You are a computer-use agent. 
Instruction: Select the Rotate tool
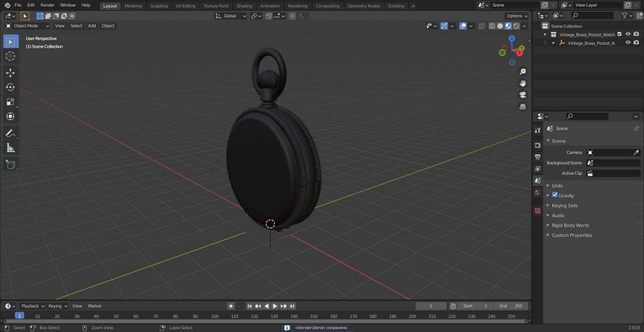(10, 87)
